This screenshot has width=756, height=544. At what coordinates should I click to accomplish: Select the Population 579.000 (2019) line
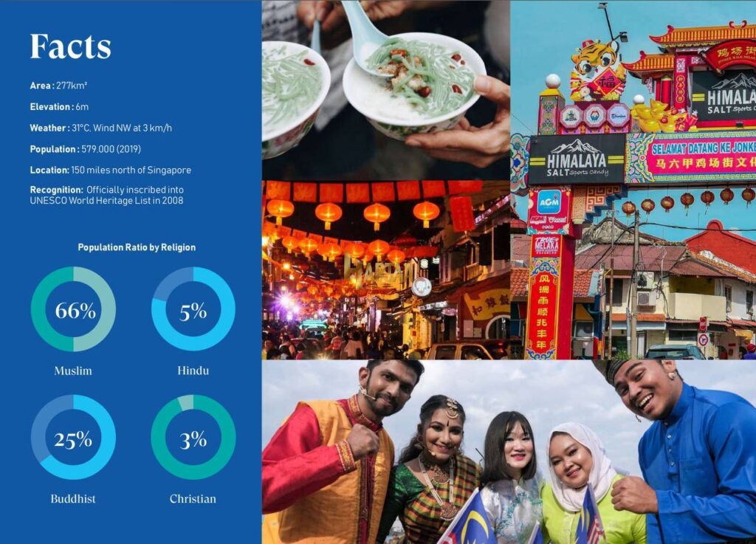[x=86, y=149]
